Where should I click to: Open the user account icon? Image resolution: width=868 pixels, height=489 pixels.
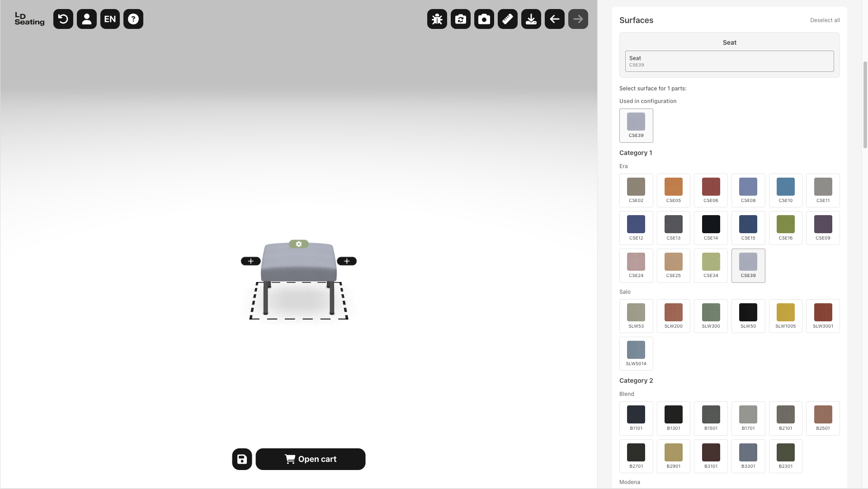point(87,19)
